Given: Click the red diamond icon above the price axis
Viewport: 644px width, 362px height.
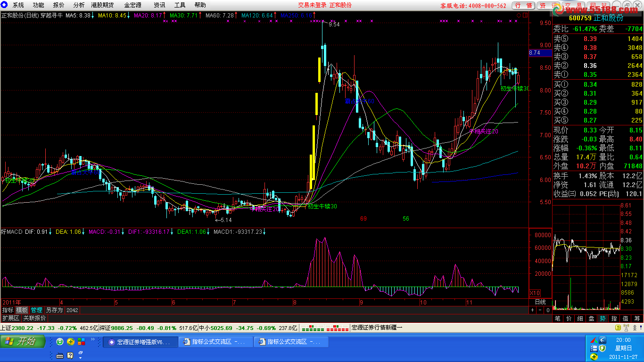Looking at the screenshot, I should (519, 15).
